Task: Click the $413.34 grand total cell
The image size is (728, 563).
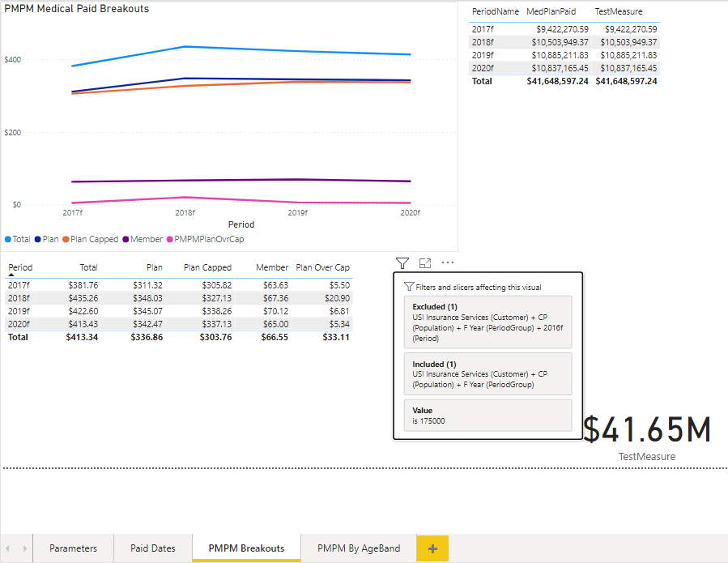Action: (82, 337)
